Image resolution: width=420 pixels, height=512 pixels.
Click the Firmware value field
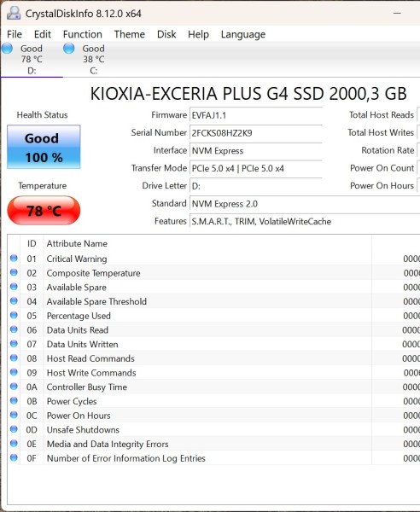click(x=256, y=115)
